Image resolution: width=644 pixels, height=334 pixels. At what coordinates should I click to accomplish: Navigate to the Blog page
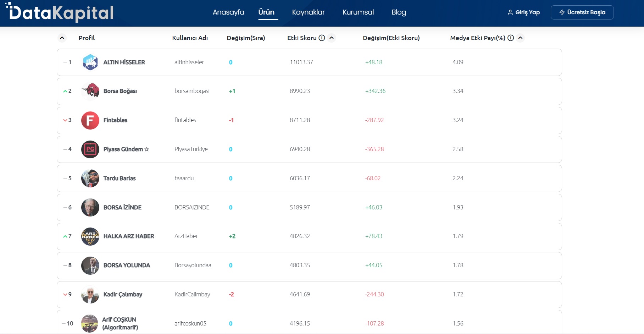pos(399,12)
